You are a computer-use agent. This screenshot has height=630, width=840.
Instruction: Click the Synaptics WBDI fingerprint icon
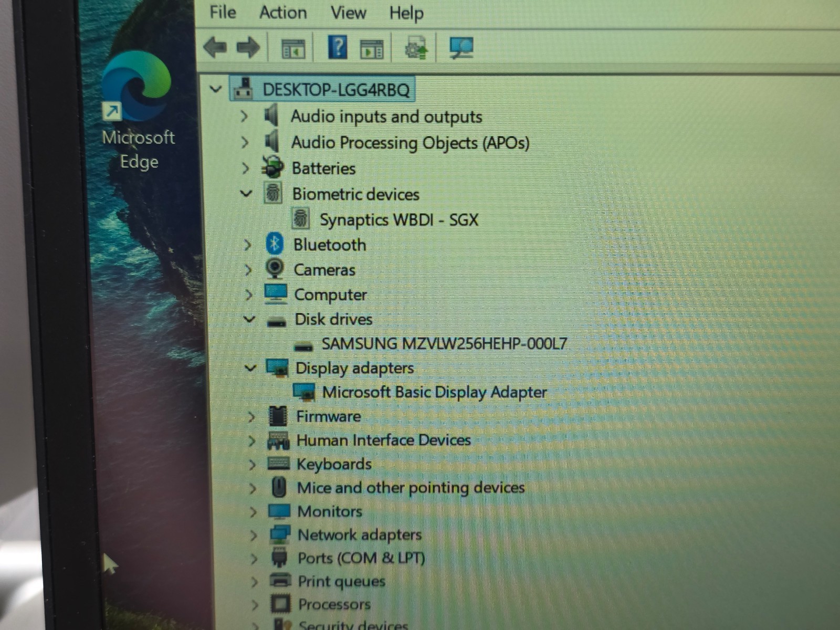300,218
